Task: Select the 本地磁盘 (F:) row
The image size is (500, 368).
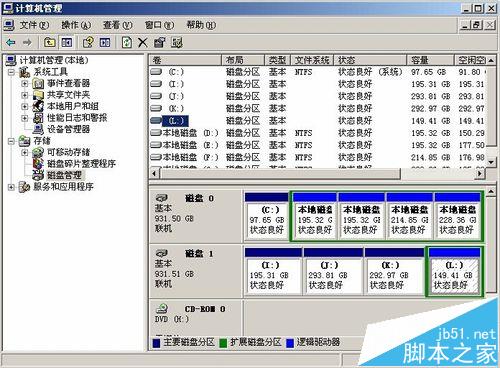Action: pyautogui.click(x=318, y=157)
